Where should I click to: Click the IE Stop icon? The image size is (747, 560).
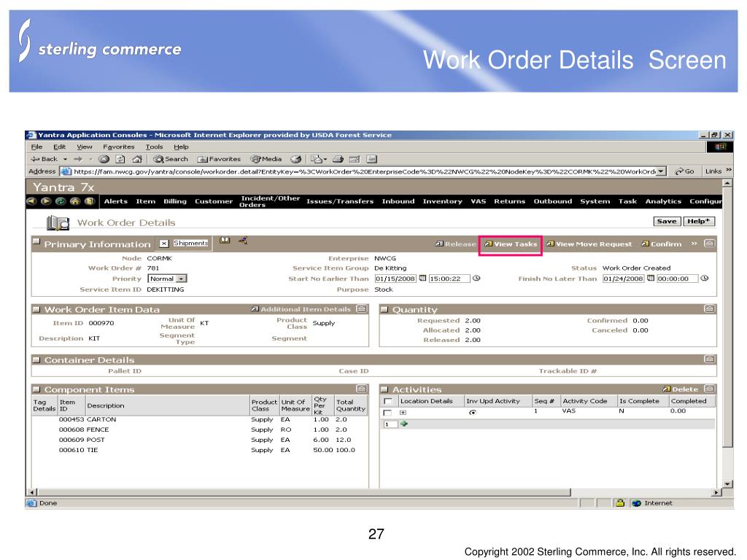(104, 159)
